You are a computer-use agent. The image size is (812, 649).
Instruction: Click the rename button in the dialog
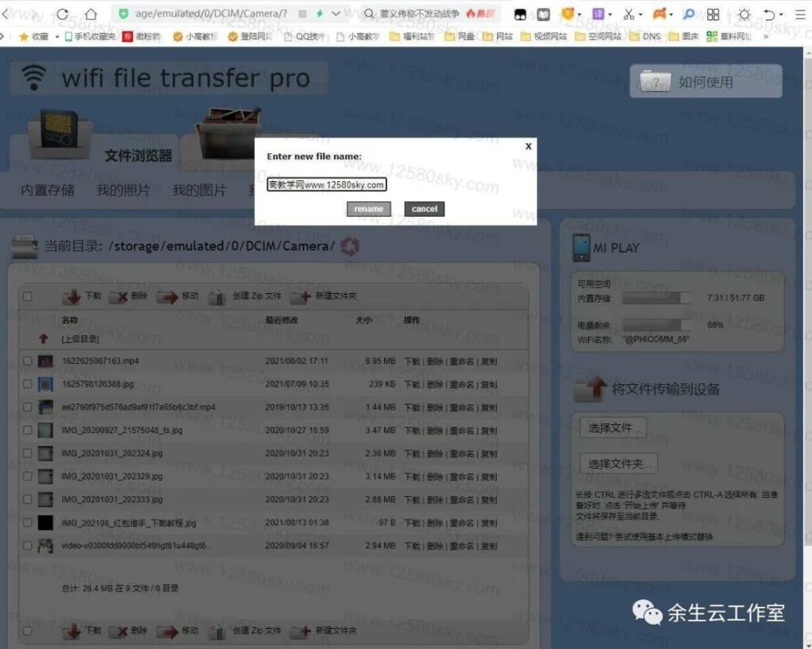368,209
